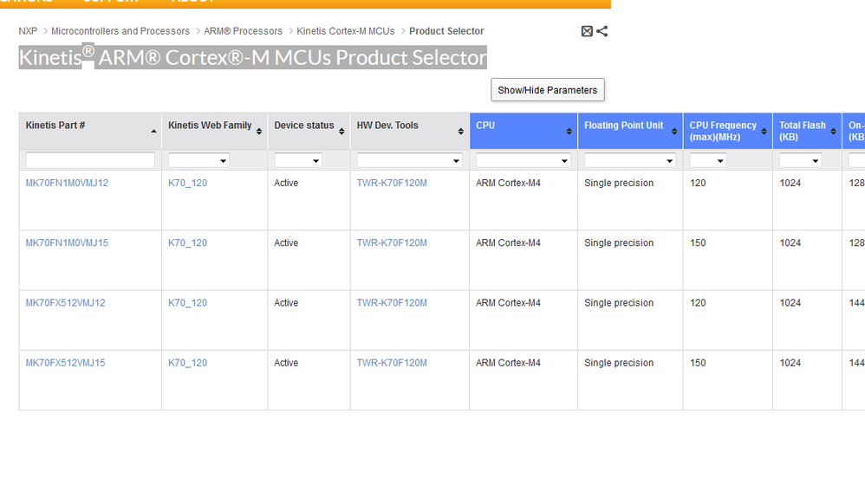
Task: Click Show/Hide Parameters button
Action: coord(548,90)
